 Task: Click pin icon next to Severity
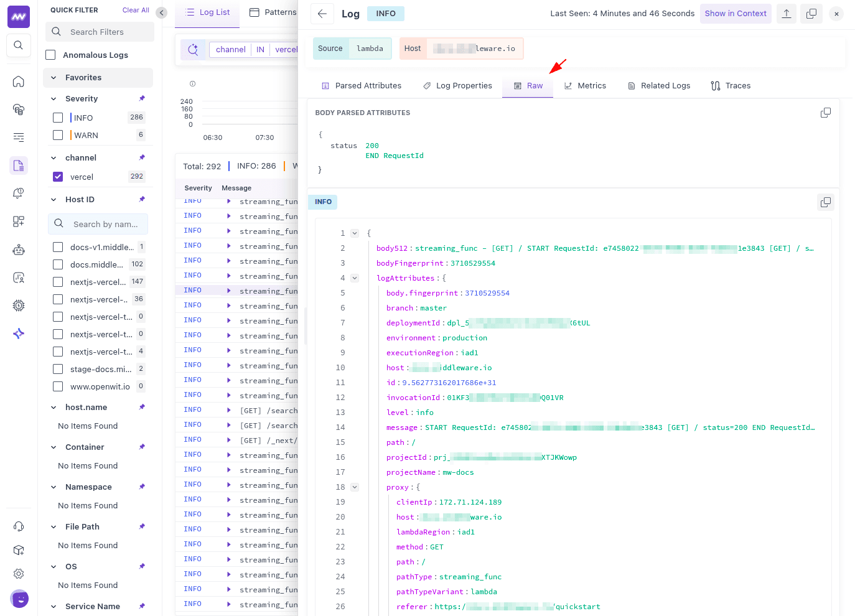click(x=142, y=98)
